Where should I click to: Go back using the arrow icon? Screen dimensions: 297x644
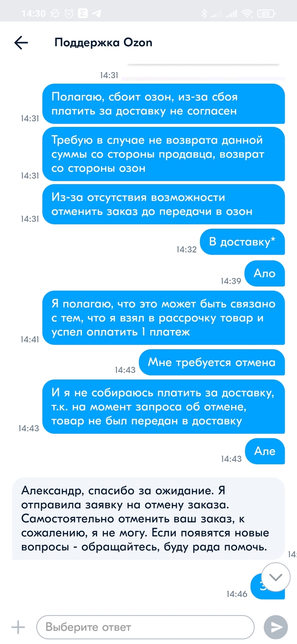(x=21, y=42)
